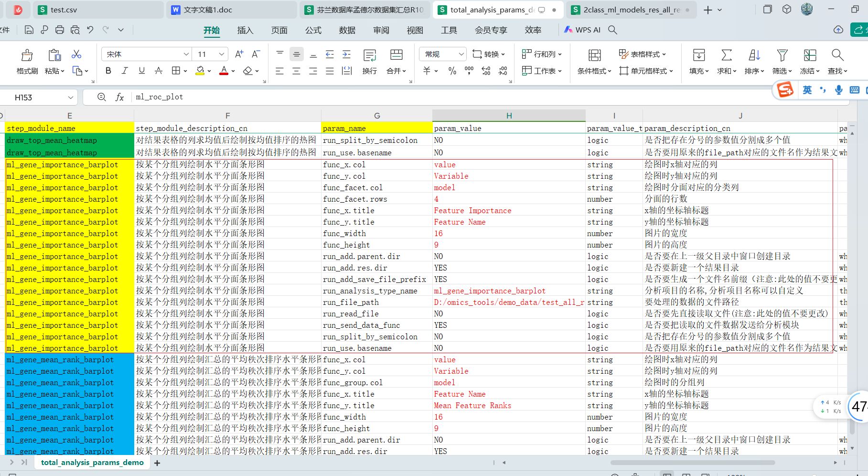This screenshot has height=476, width=868.
Task: Center text horizontally
Action: click(297, 71)
